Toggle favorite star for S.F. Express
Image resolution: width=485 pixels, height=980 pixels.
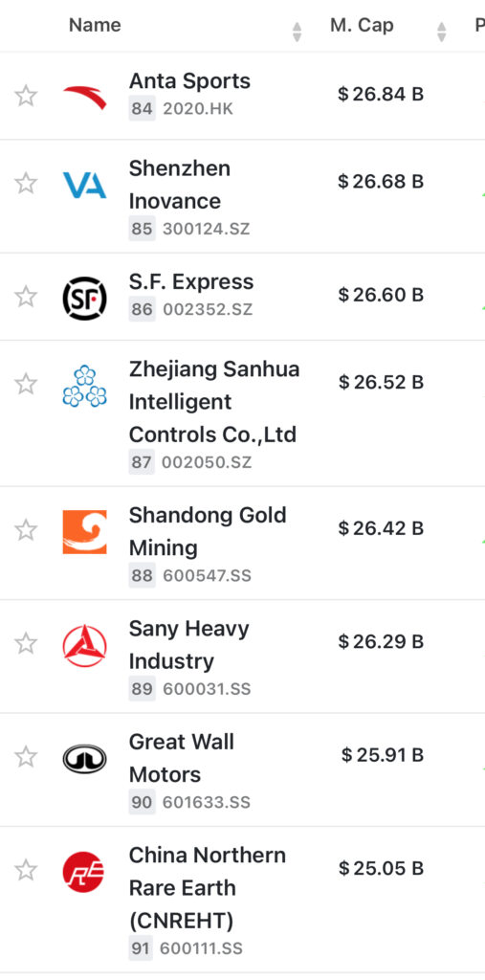(x=26, y=297)
